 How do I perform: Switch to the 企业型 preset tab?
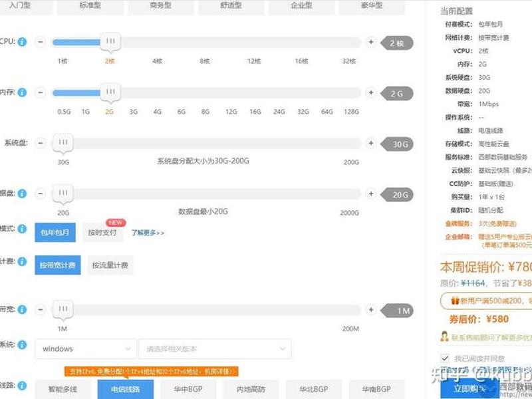coord(302,6)
